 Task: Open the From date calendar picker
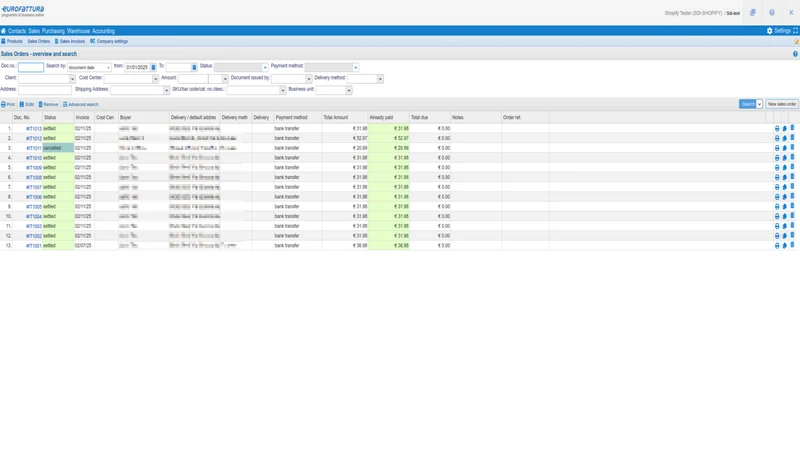coord(153,67)
